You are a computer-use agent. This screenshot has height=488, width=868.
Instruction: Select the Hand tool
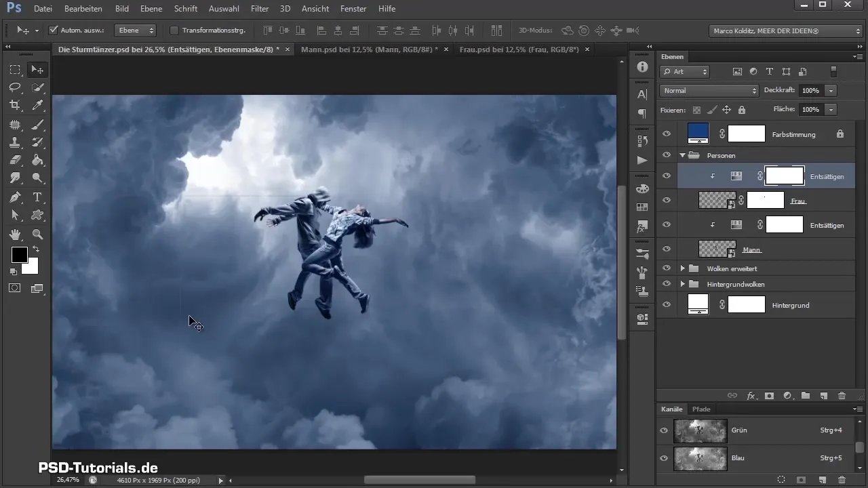(15, 235)
